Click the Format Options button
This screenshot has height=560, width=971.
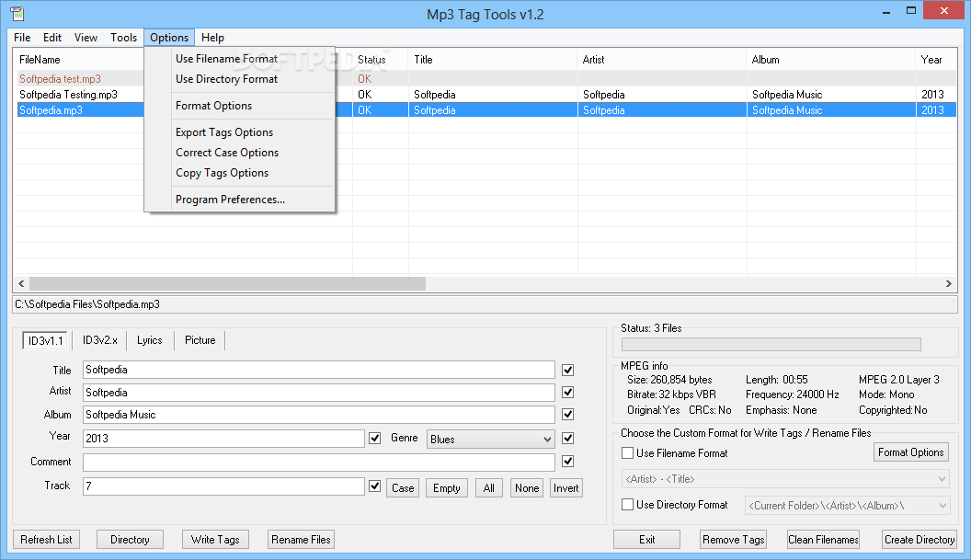911,452
